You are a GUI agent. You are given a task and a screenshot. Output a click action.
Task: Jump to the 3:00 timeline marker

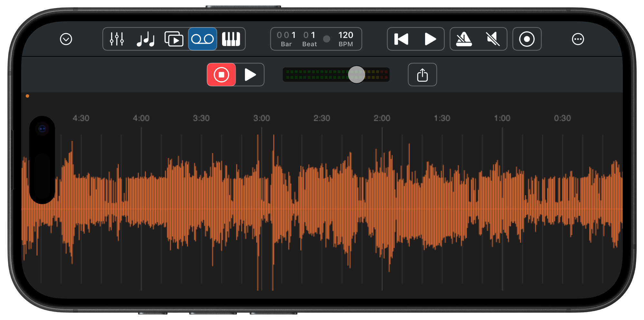(x=261, y=118)
